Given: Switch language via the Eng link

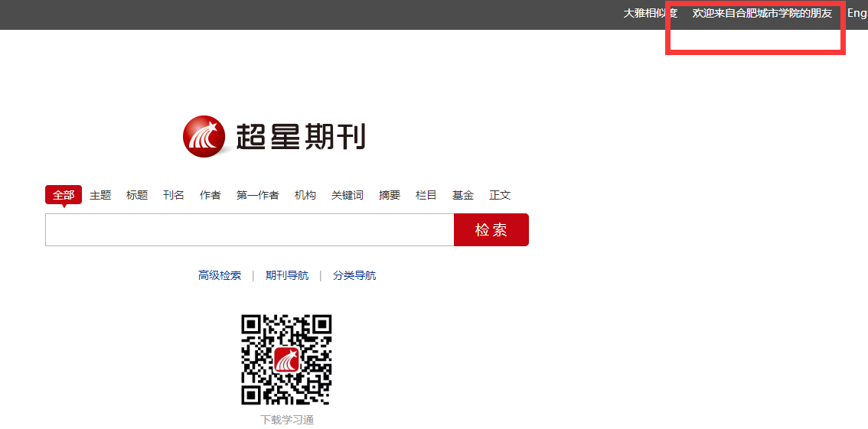Looking at the screenshot, I should (857, 13).
